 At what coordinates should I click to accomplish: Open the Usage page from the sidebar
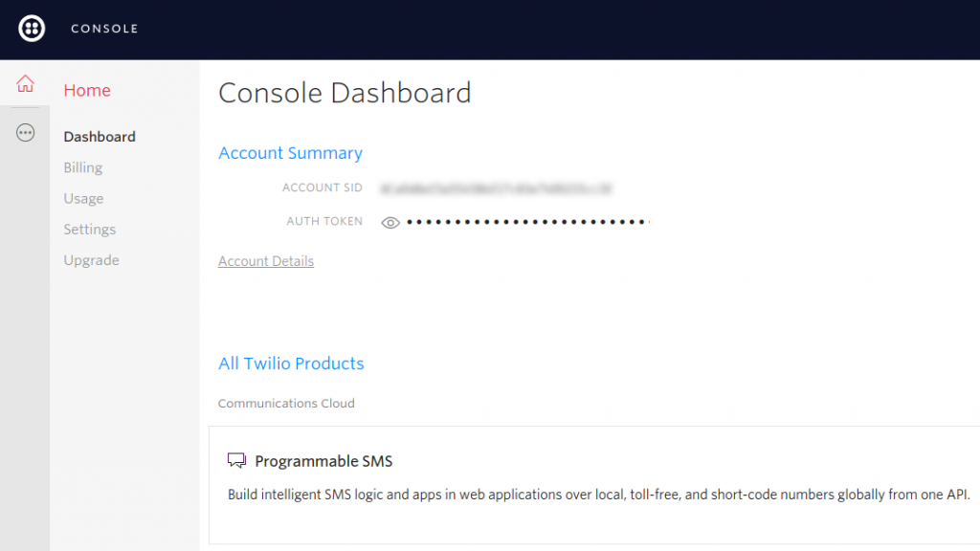pos(83,198)
